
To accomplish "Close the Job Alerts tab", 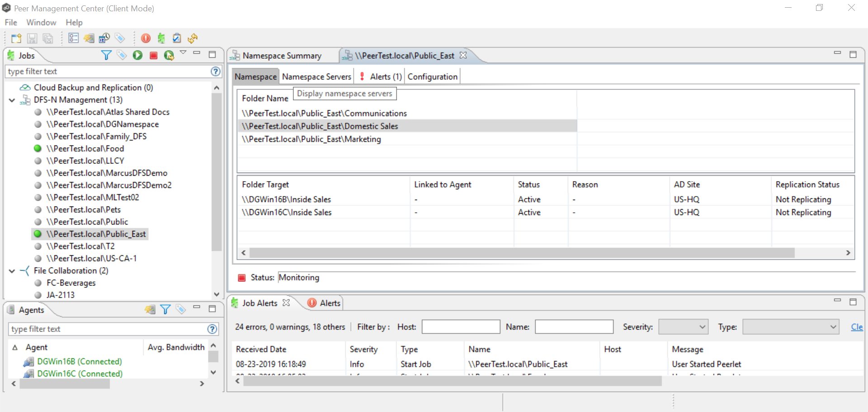I will [x=286, y=303].
